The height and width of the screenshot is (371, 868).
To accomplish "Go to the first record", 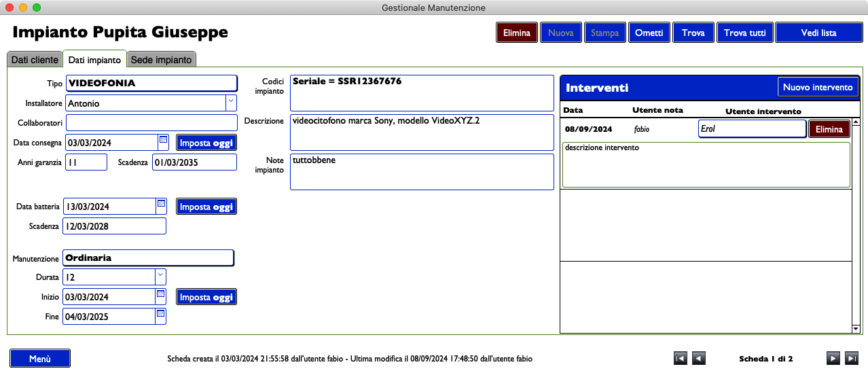I will (680, 358).
